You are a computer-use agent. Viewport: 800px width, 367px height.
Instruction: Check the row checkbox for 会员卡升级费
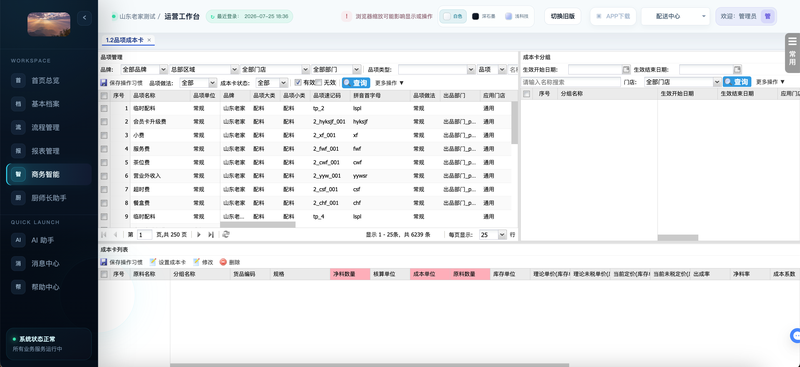point(104,122)
